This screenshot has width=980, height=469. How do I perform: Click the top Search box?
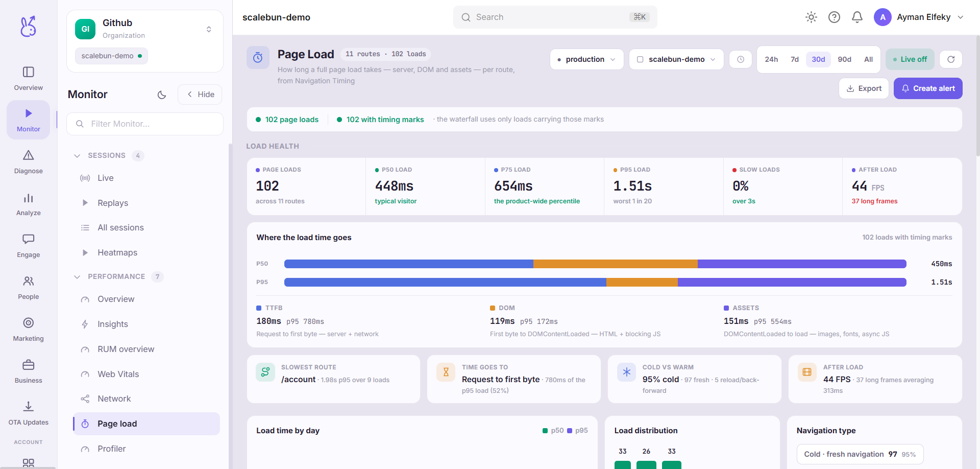point(555,17)
